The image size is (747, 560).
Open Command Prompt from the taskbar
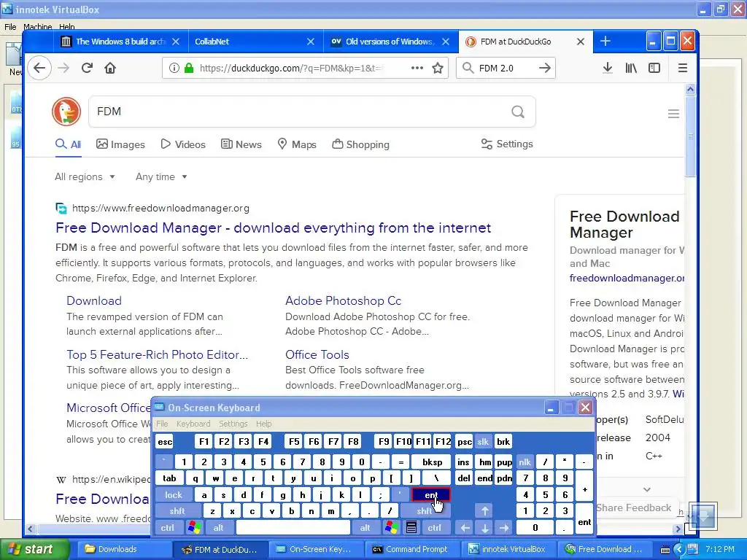(x=410, y=549)
